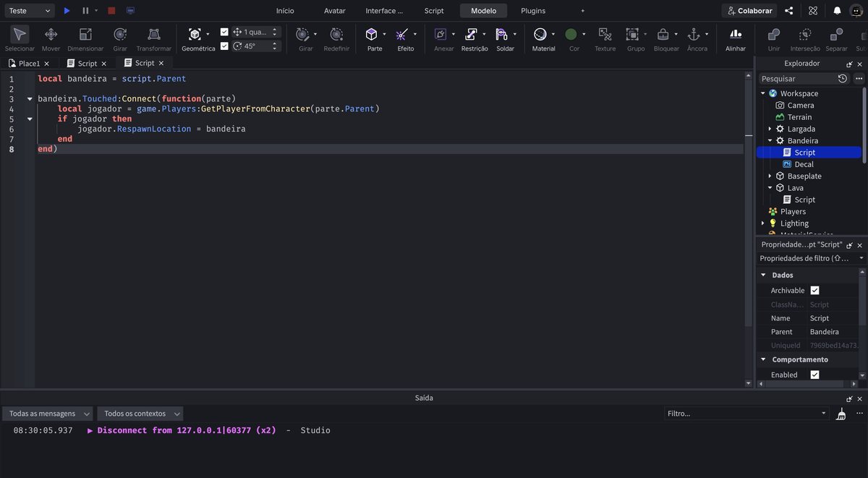Viewport: 868px width, 478px height.
Task: Stop the test with red square
Action: tap(111, 11)
